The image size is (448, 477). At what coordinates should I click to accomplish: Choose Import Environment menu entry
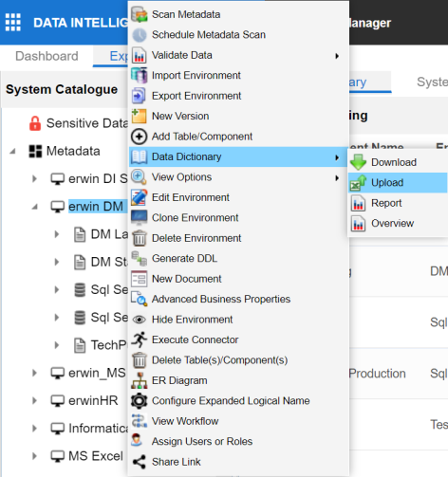[x=239, y=76]
